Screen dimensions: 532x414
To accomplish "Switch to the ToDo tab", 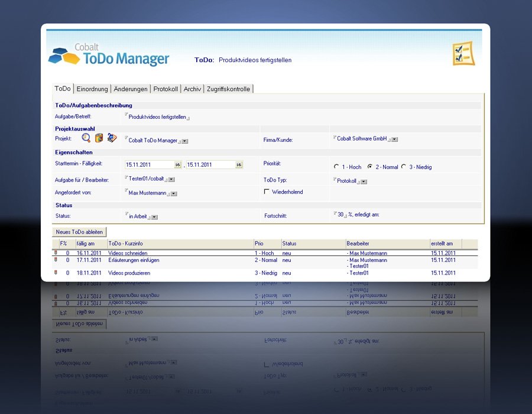I will pos(63,89).
